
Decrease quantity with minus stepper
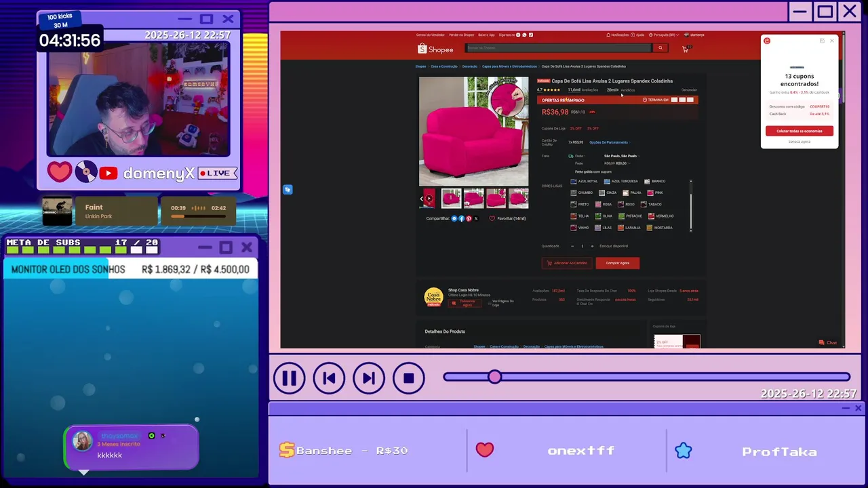[572, 246]
